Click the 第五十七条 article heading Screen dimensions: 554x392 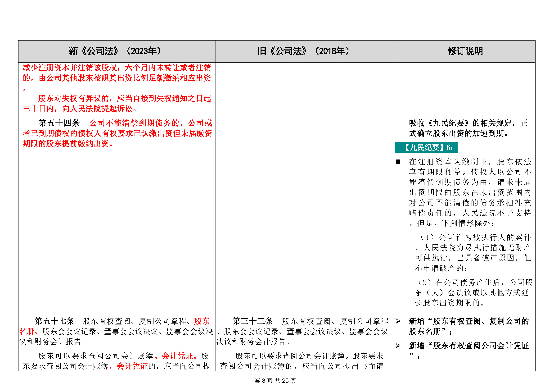point(54,321)
